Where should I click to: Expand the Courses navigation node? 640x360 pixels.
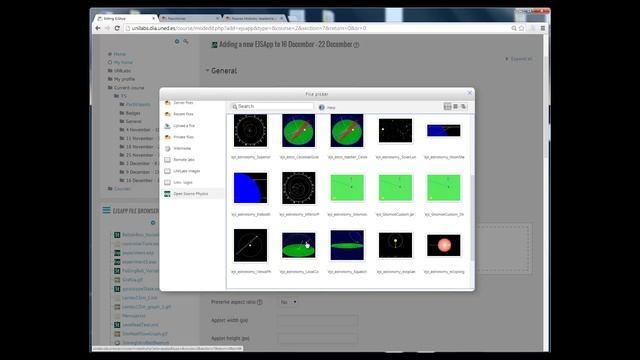click(122, 189)
